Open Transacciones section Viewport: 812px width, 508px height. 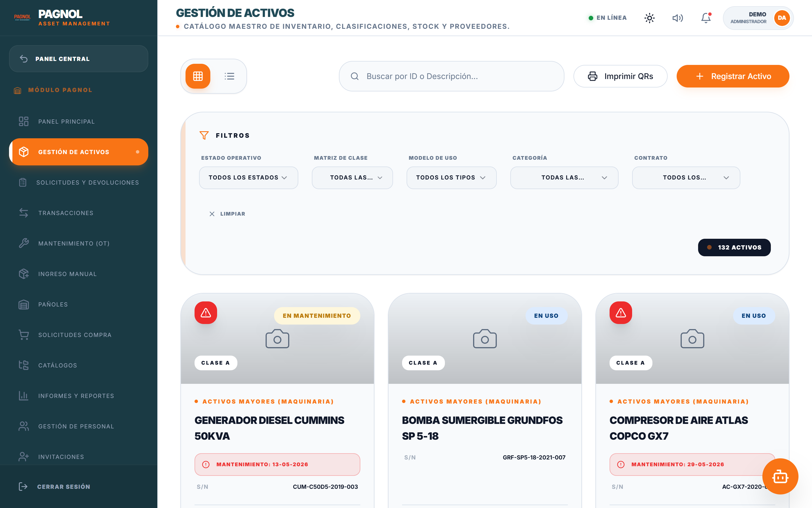click(78, 213)
